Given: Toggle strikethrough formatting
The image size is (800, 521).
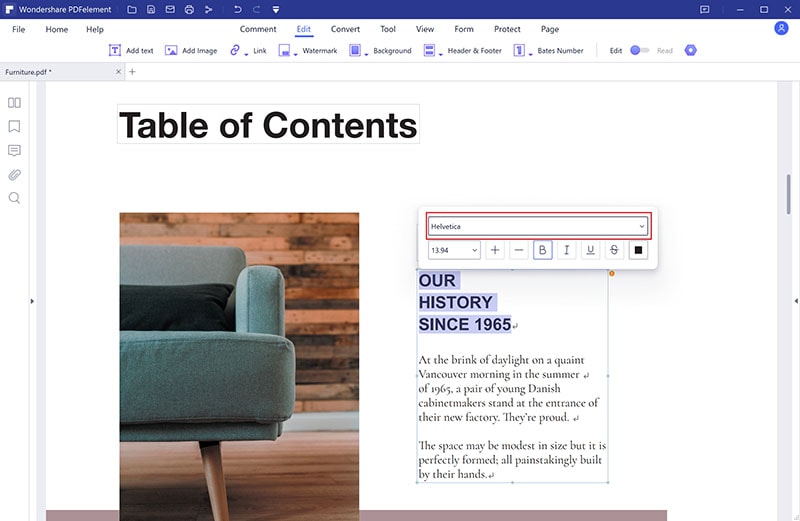Looking at the screenshot, I should (x=614, y=250).
